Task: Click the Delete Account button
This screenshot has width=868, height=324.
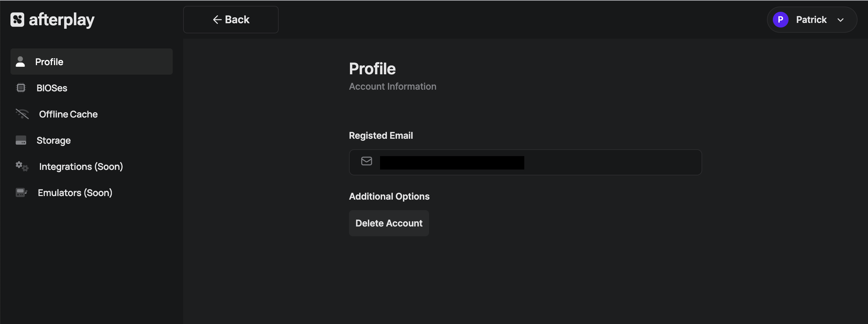Action: 389,223
